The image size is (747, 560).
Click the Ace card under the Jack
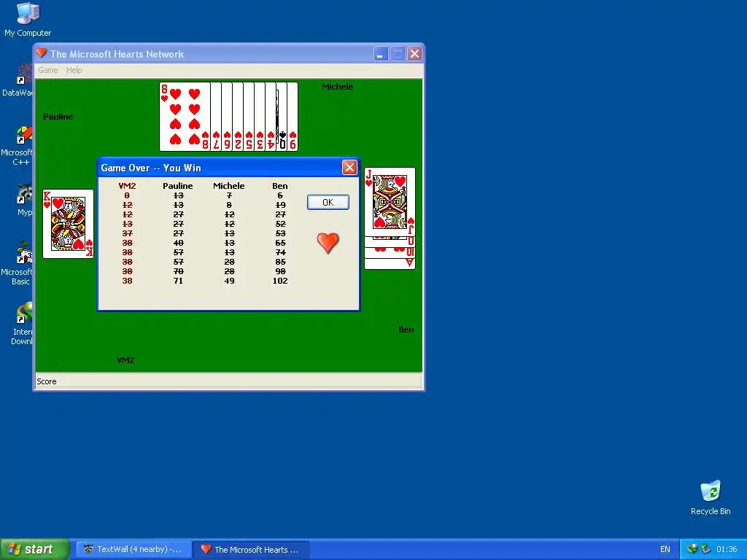click(390, 263)
